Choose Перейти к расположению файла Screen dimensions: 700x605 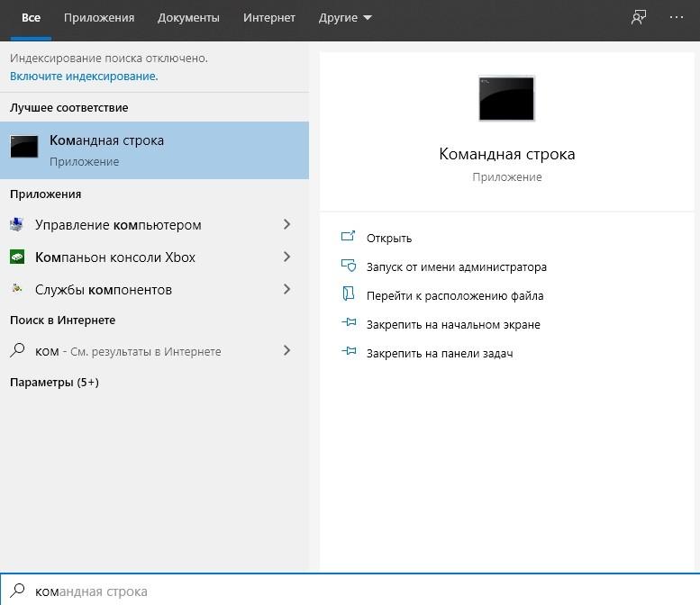[455, 296]
